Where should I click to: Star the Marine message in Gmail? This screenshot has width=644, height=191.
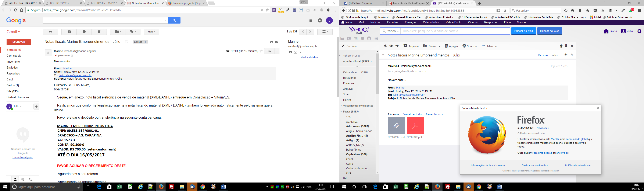261,51
